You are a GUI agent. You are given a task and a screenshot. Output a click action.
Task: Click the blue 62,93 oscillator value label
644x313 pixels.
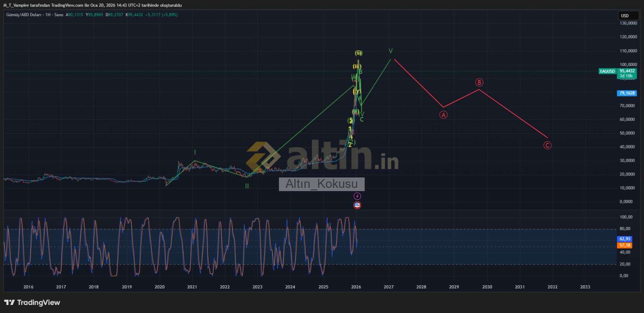625,239
